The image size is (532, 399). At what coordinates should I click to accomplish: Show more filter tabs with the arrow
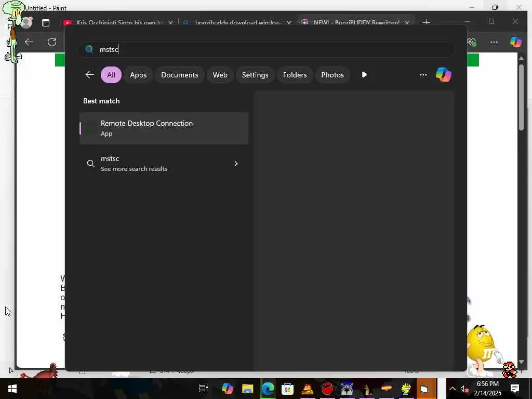point(364,75)
